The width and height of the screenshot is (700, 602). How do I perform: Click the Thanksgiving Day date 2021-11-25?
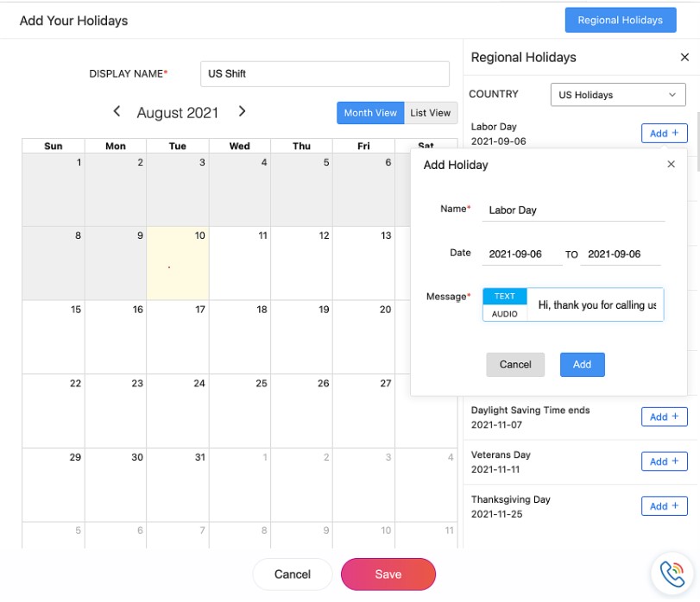(x=496, y=514)
